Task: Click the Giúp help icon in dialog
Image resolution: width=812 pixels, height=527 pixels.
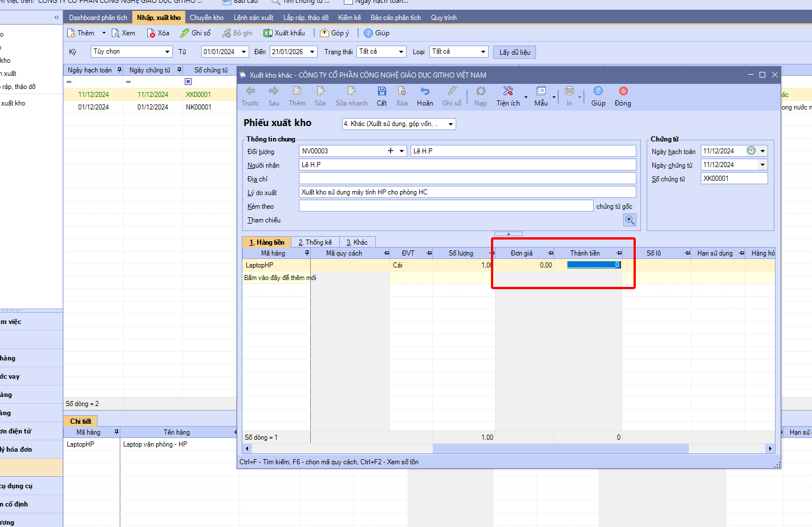Action: click(x=598, y=92)
